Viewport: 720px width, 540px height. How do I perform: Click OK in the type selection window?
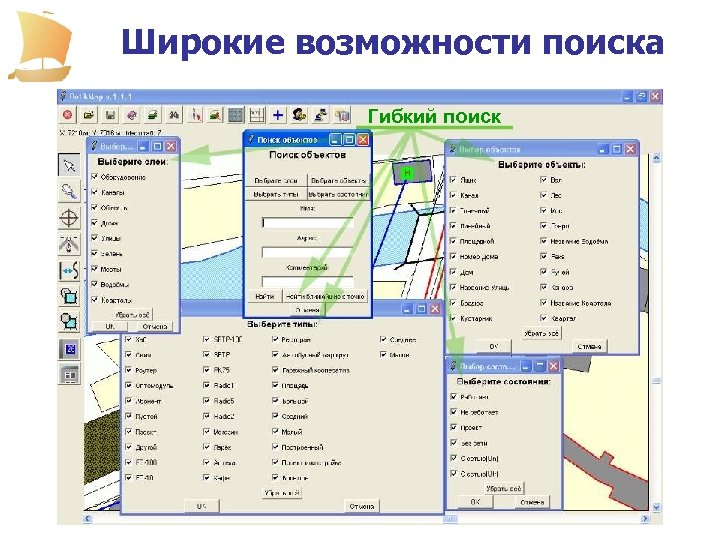(x=202, y=506)
